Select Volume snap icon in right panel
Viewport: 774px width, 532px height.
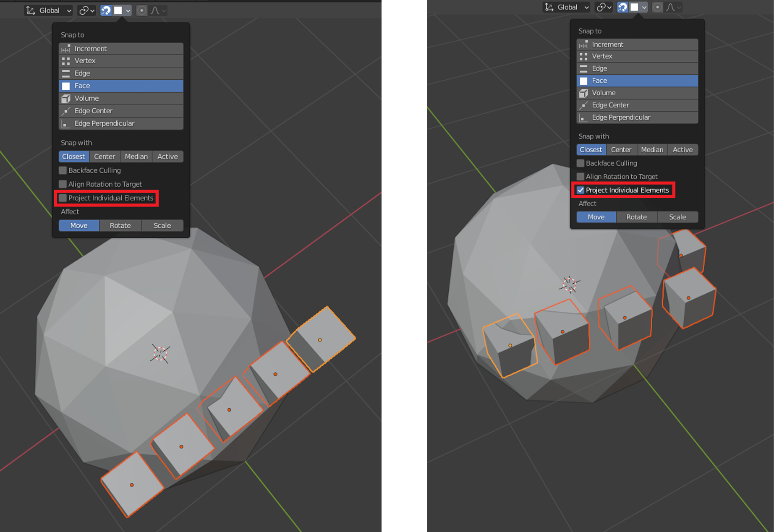583,93
